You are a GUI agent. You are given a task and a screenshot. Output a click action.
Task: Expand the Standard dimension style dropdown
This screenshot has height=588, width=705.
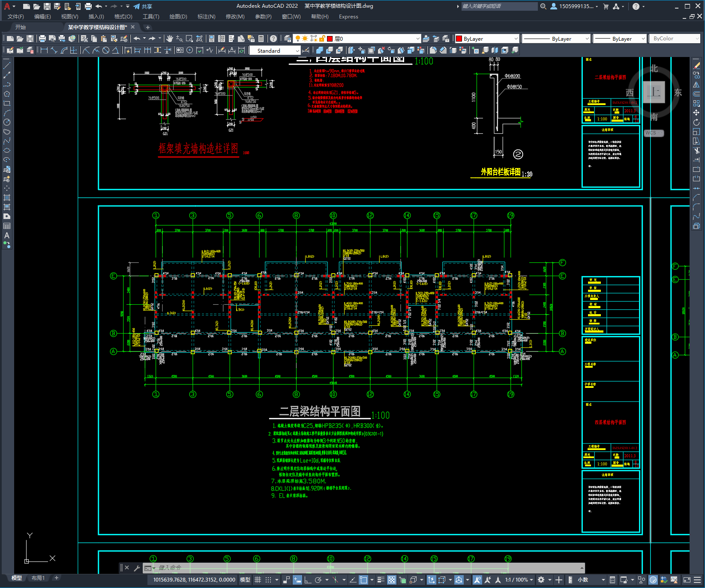click(x=275, y=51)
